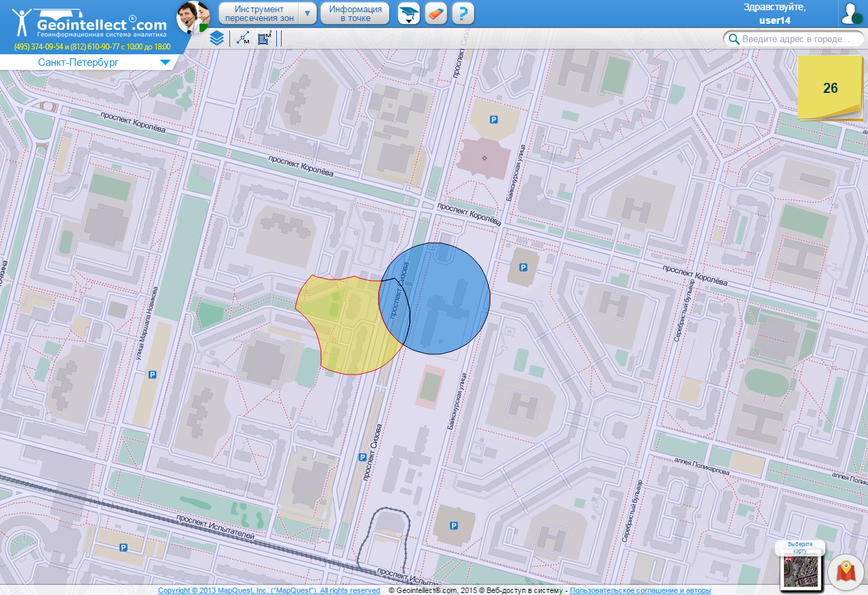Click the Информация в точке button

(x=355, y=14)
